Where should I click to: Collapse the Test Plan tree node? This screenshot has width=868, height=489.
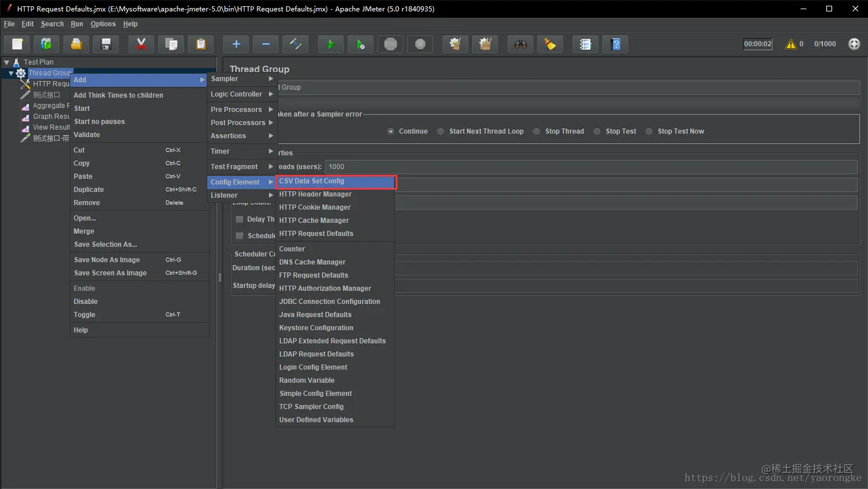[x=7, y=62]
